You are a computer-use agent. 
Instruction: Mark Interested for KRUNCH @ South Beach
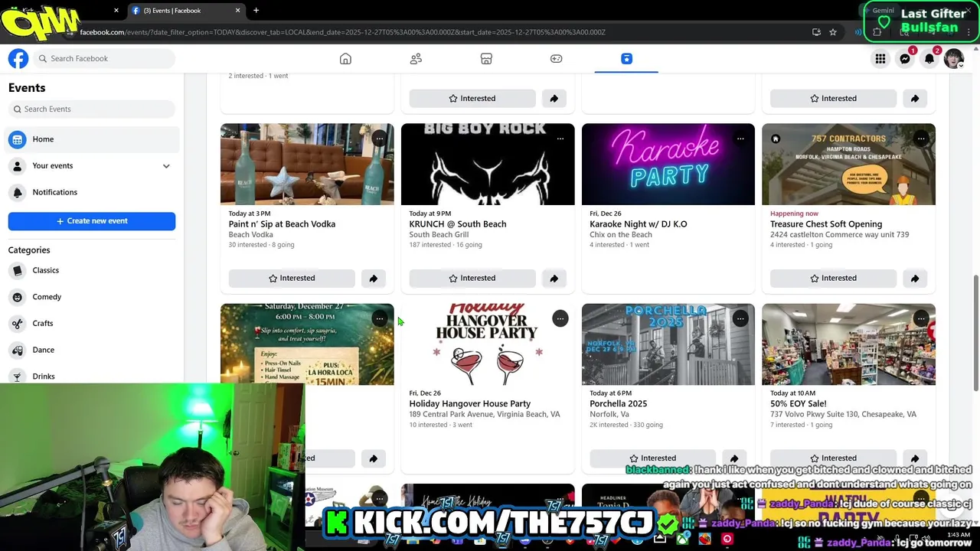point(472,278)
